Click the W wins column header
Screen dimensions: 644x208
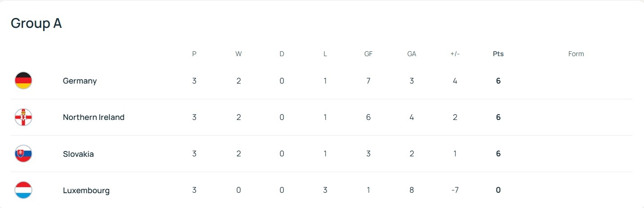tap(238, 54)
